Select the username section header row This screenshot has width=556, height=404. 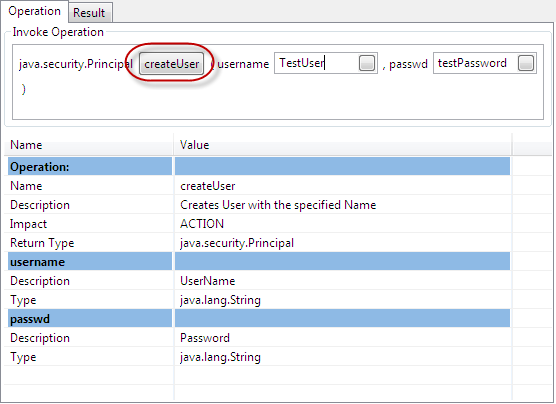(x=259, y=262)
